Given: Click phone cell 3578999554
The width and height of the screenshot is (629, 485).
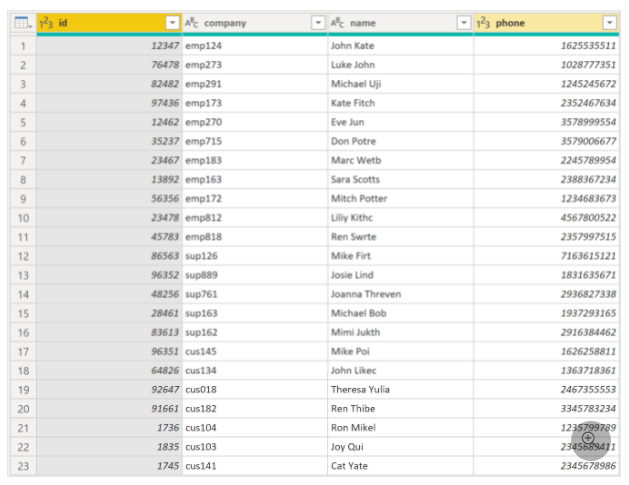Looking at the screenshot, I should coord(546,122).
